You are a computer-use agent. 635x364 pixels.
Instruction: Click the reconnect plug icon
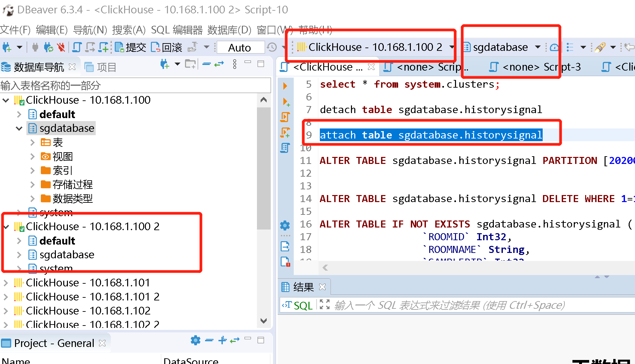[48, 47]
